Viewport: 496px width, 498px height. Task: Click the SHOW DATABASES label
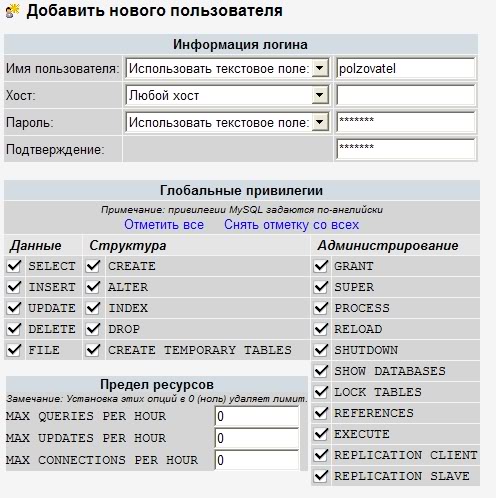(x=390, y=371)
